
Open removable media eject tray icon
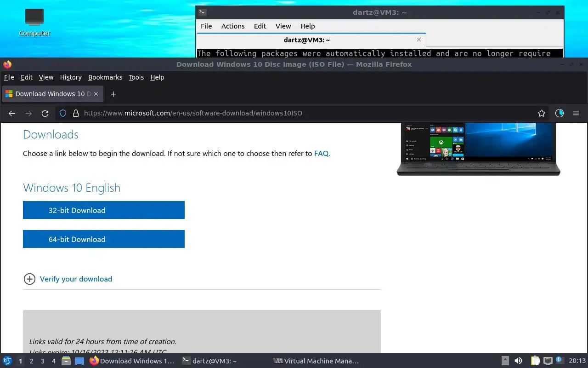coord(505,361)
